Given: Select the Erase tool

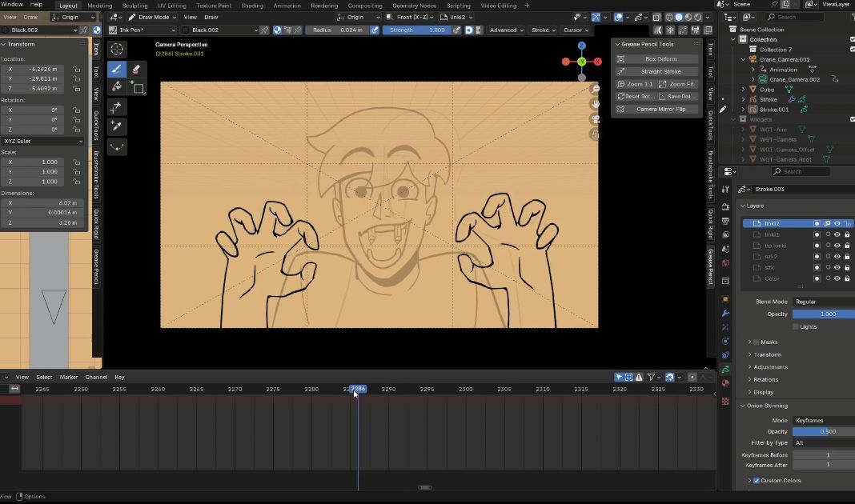Looking at the screenshot, I should [136, 70].
